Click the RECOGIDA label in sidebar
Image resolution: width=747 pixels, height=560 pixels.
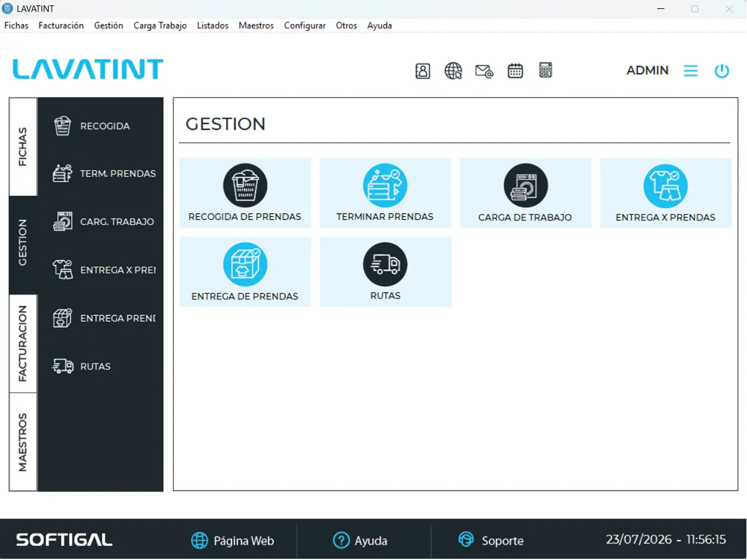coord(105,126)
